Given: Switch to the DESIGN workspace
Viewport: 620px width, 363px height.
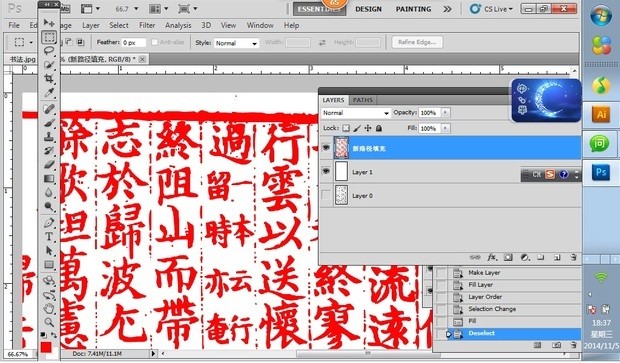Looking at the screenshot, I should tap(369, 9).
